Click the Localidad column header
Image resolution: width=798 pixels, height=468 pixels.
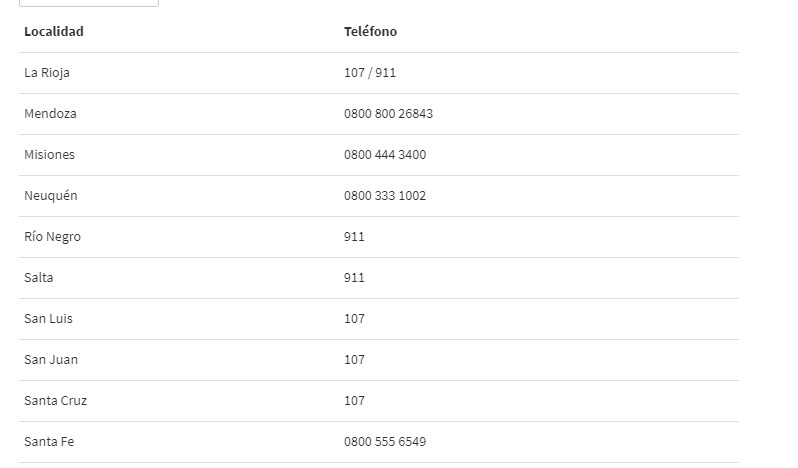pos(54,32)
